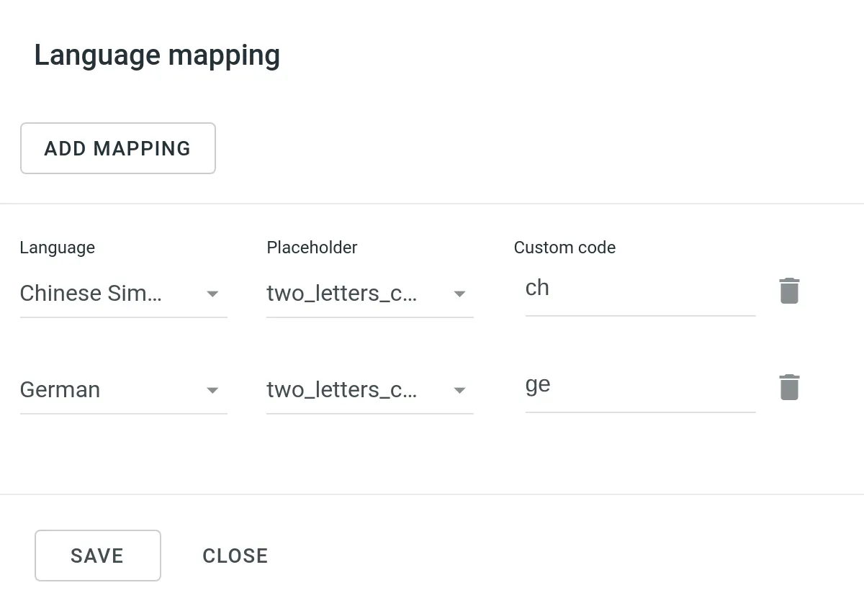Click the Language mapping dialog title

point(157,55)
